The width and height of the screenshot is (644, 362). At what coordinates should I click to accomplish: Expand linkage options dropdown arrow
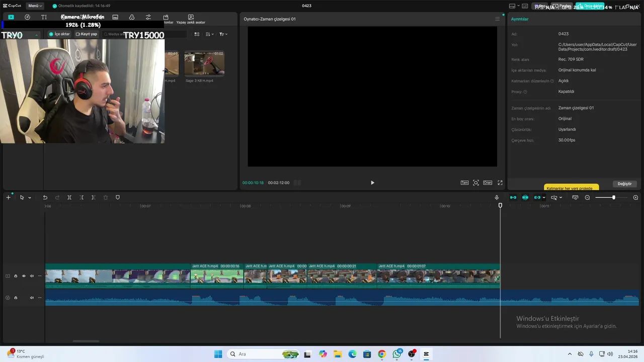point(544,198)
